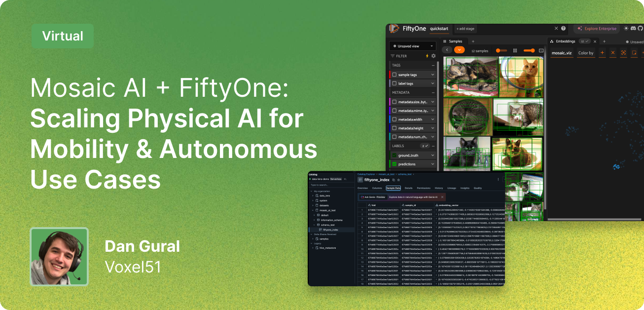Open the Columns tab in Catalog Explorer
644x310 pixels.
coord(377,188)
